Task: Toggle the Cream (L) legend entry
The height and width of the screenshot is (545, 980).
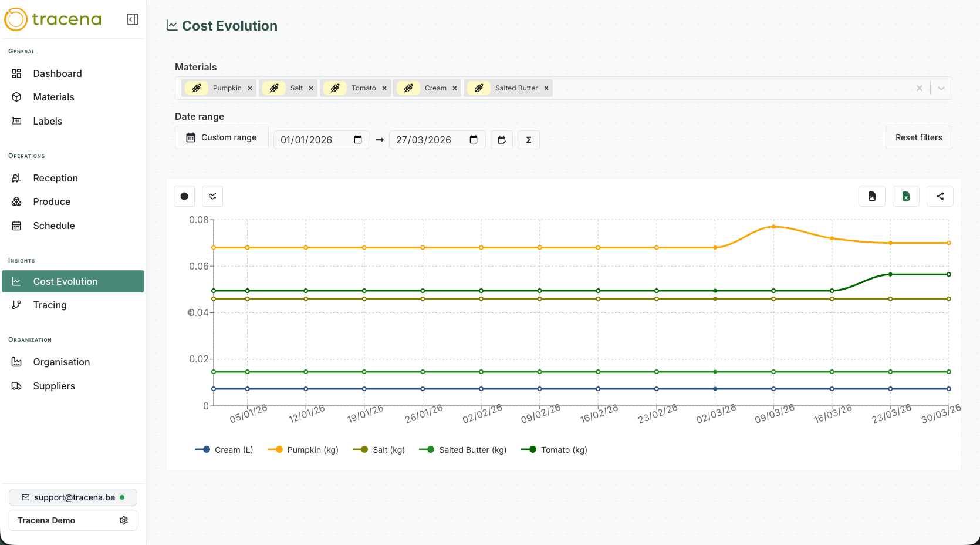Action: [224, 449]
